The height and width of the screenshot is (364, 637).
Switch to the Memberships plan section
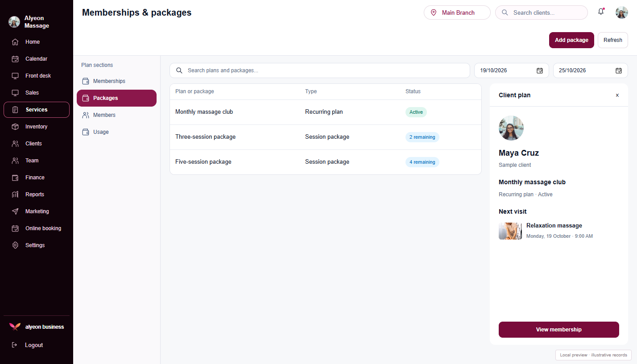(x=116, y=81)
